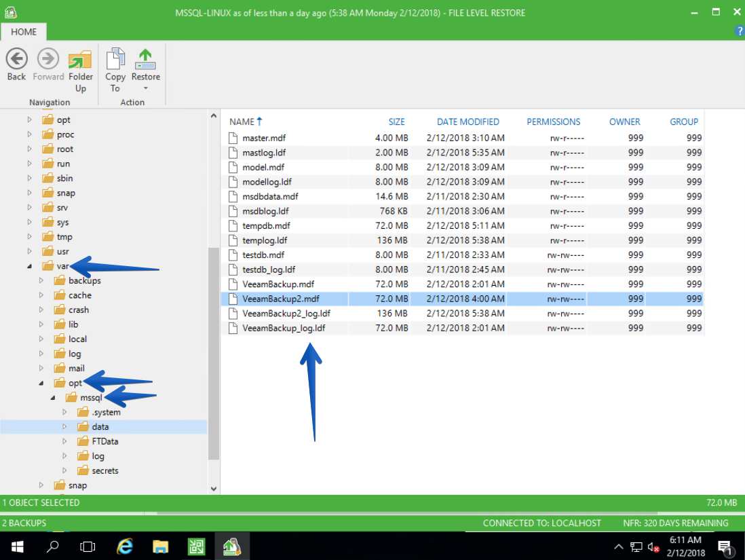The image size is (745, 560).
Task: Open the help question mark icon
Action: click(x=740, y=31)
